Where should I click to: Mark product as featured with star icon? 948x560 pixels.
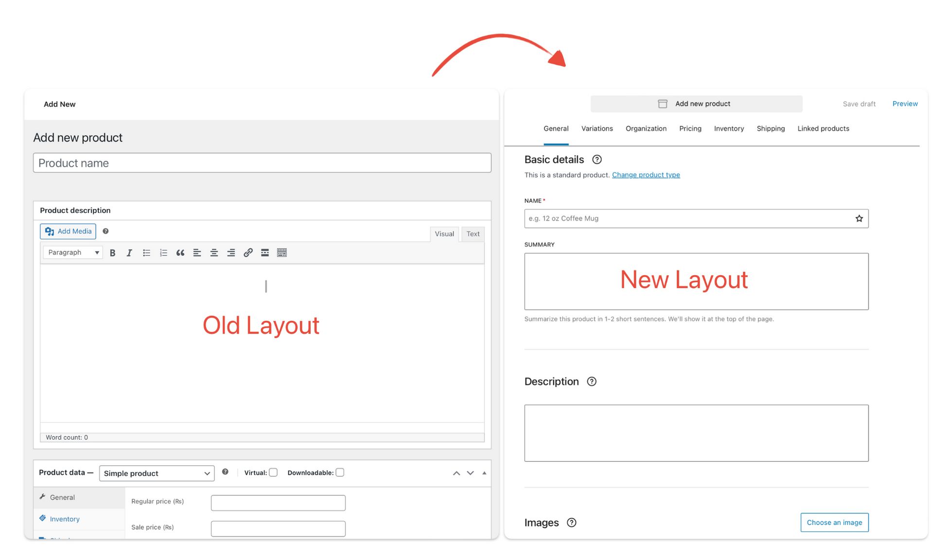pyautogui.click(x=859, y=219)
